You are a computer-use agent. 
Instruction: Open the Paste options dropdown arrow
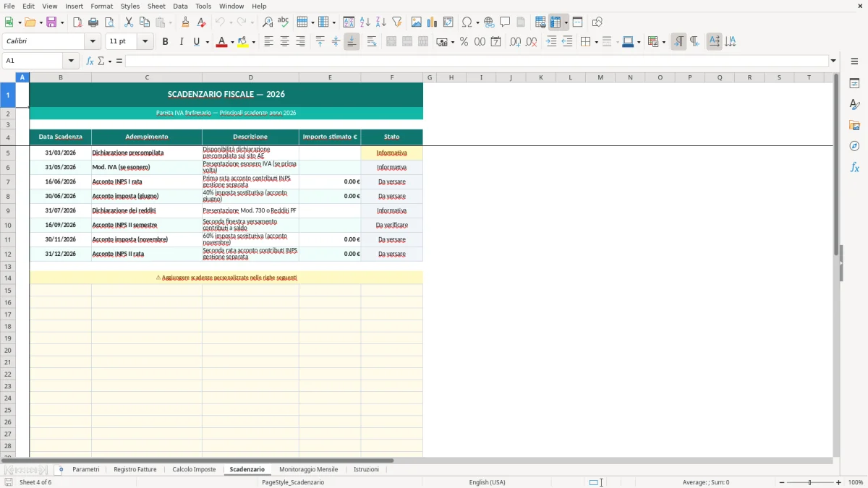point(171,22)
